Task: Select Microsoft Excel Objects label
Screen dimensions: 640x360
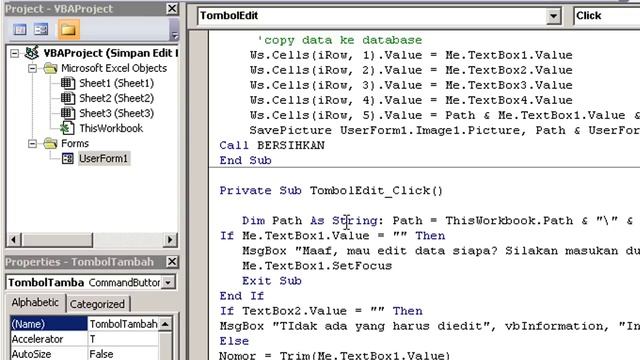Action: point(114,68)
